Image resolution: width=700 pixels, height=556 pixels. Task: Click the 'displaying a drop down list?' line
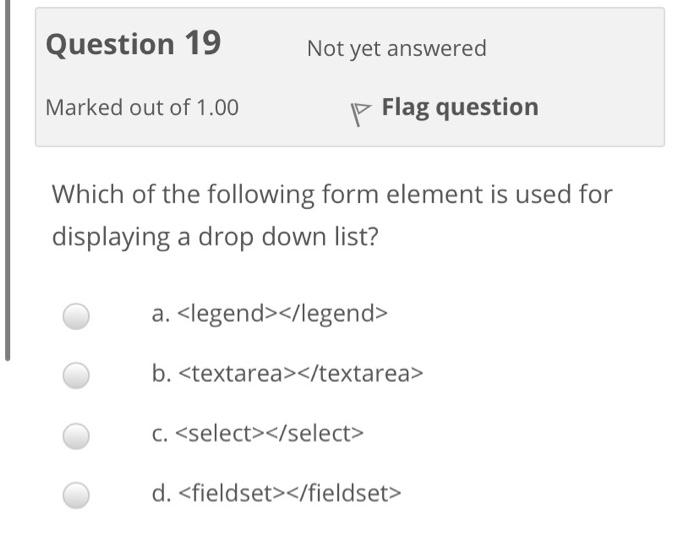215,240
